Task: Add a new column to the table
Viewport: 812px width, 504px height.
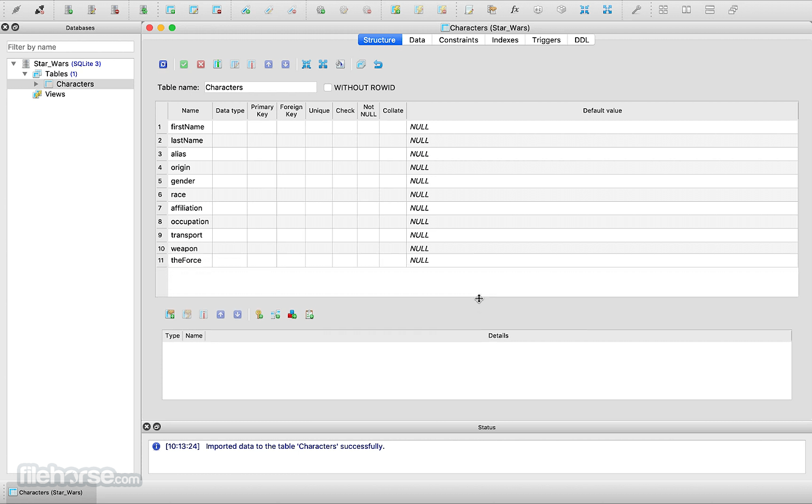Action: 218,64
